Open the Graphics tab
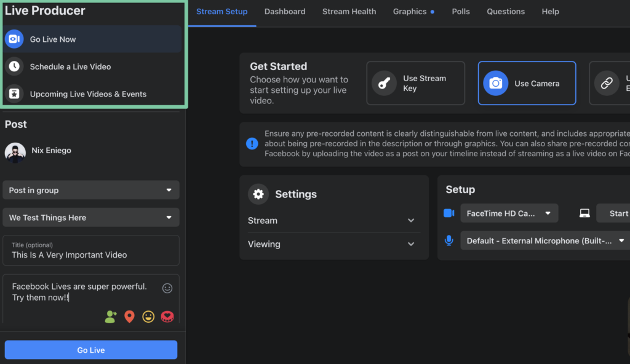The image size is (630, 364). click(x=413, y=12)
